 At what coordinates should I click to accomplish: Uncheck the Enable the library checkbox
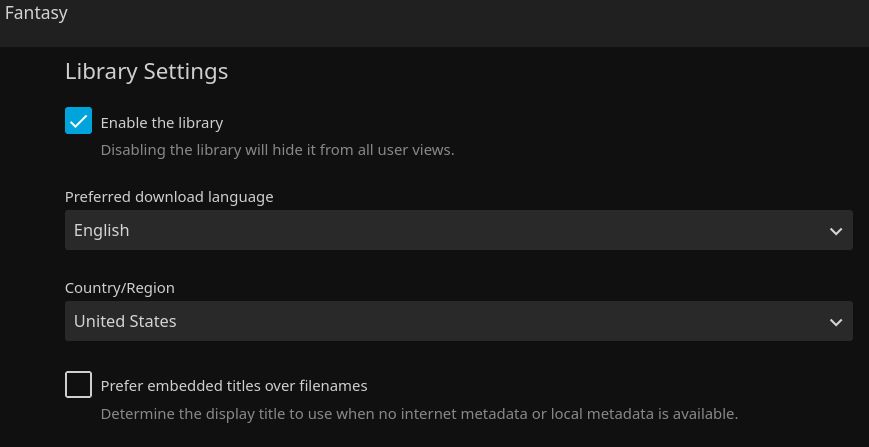point(78,121)
